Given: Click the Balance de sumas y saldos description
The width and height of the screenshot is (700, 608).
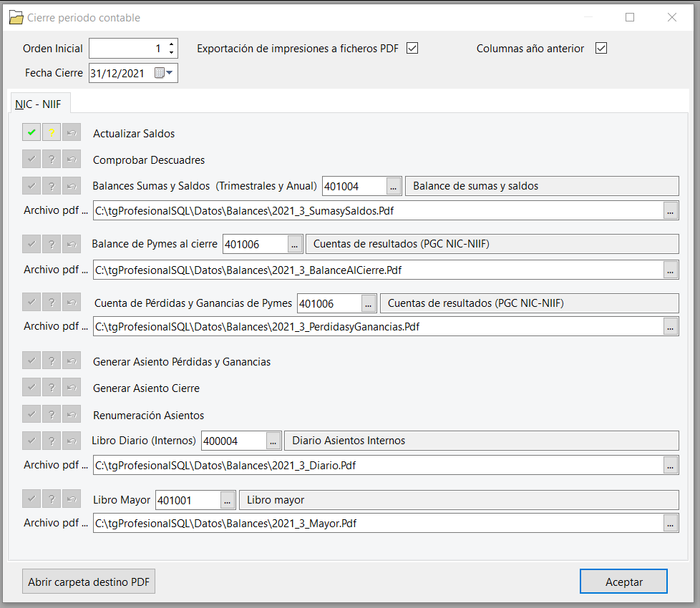Looking at the screenshot, I should pos(542,186).
